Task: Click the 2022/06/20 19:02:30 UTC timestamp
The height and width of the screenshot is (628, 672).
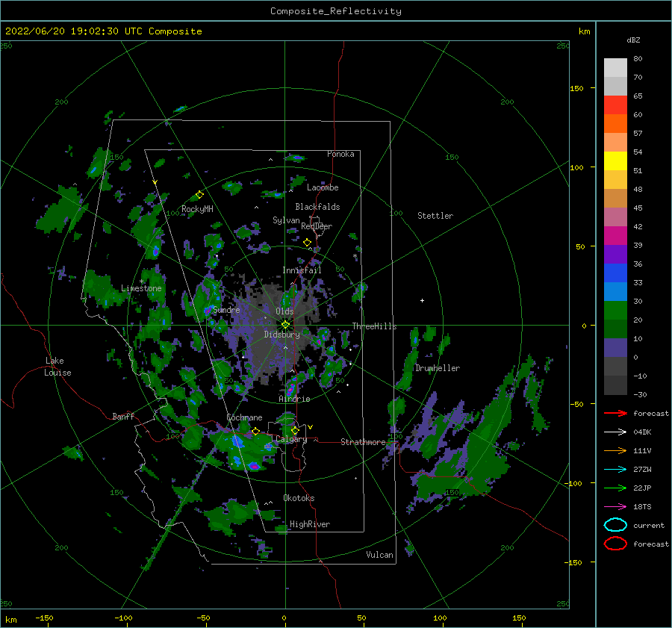Action: (x=104, y=31)
